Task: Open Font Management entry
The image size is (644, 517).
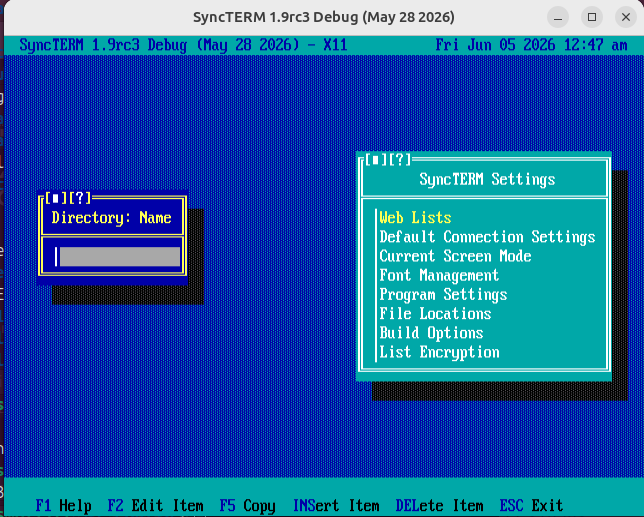Action: click(x=439, y=276)
